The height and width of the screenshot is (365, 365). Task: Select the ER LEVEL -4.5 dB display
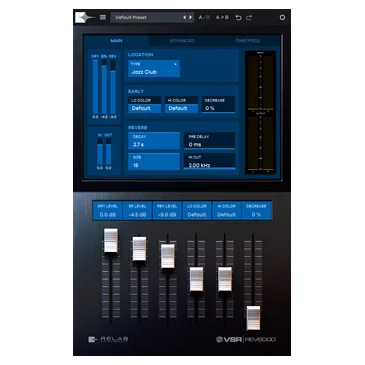pyautogui.click(x=137, y=211)
